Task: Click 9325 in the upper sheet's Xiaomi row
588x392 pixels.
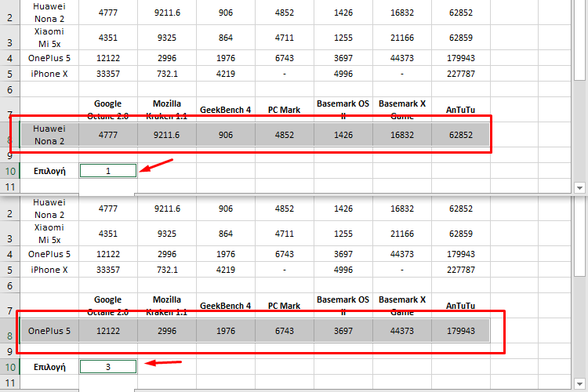Action: pyautogui.click(x=167, y=38)
